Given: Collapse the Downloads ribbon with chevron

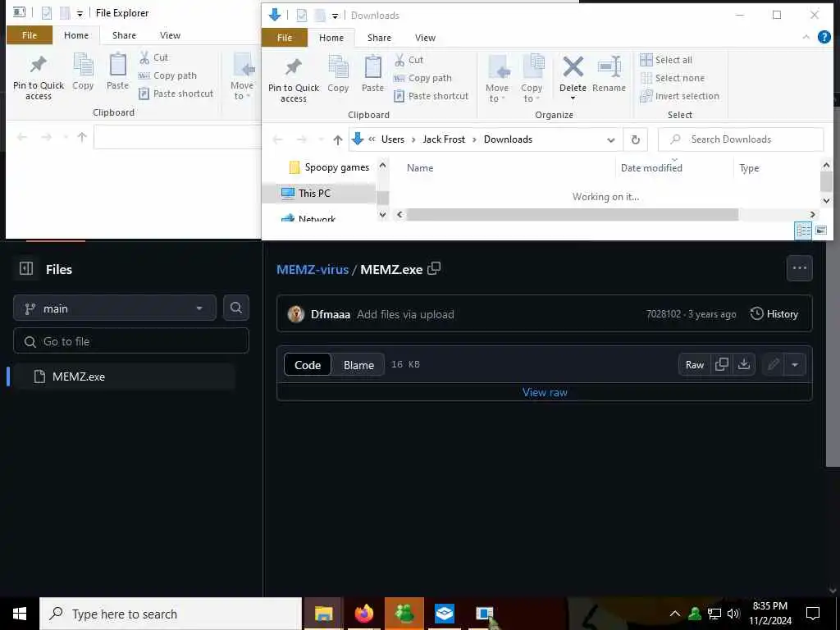Looking at the screenshot, I should click(x=806, y=37).
